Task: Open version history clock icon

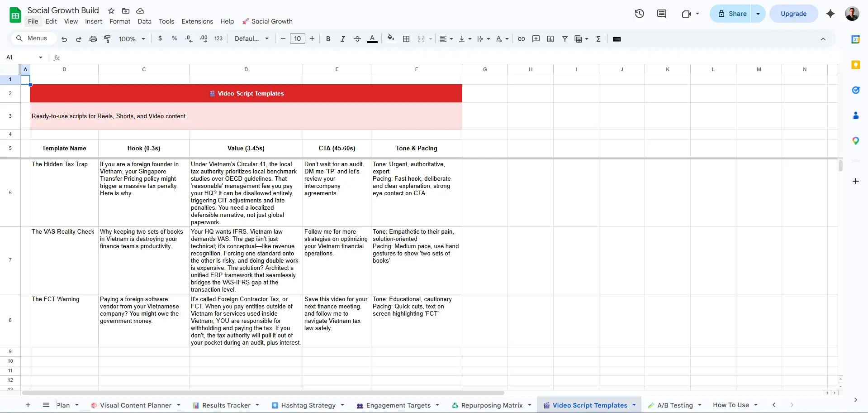Action: 639,14
